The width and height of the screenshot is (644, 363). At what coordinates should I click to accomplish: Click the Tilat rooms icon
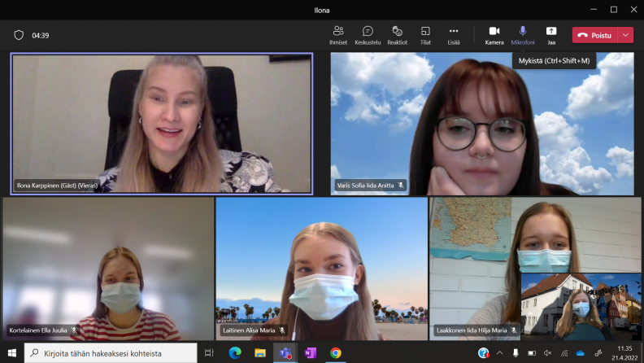(425, 34)
